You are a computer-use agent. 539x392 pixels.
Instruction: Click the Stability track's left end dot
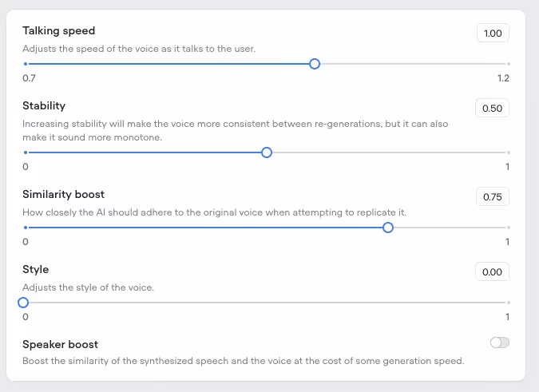pos(26,152)
